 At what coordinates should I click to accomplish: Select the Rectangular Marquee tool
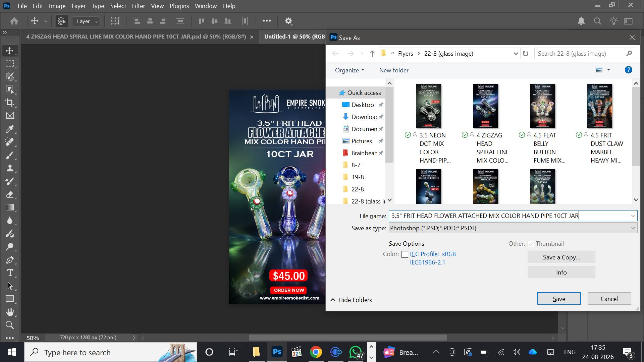pos(10,64)
